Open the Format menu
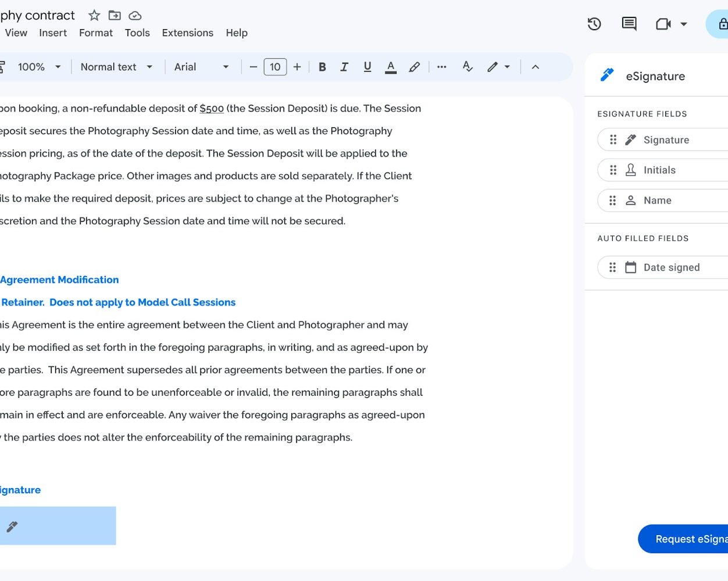The width and height of the screenshot is (728, 581). coord(96,33)
